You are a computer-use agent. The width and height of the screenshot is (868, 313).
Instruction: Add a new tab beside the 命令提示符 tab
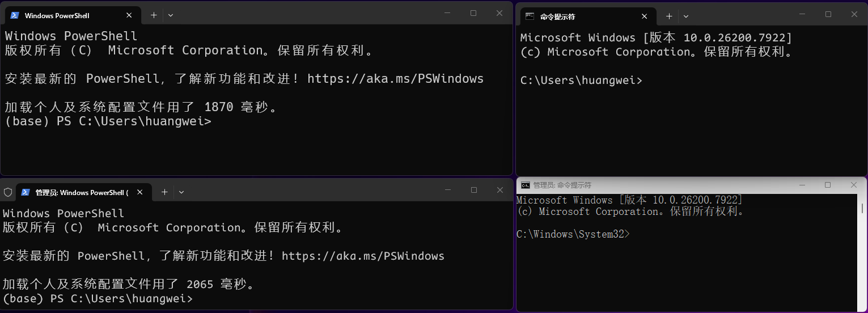(x=669, y=16)
